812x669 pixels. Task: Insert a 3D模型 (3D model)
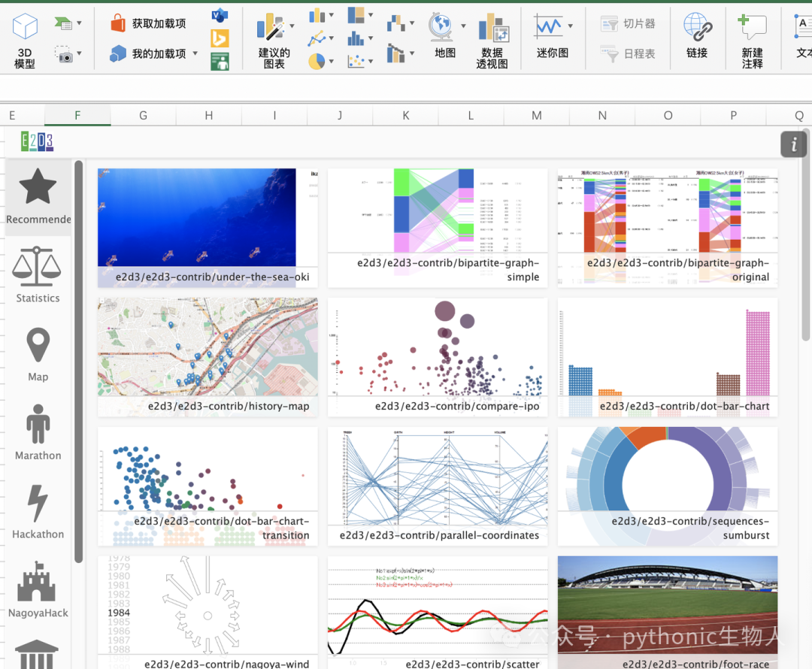(25, 39)
